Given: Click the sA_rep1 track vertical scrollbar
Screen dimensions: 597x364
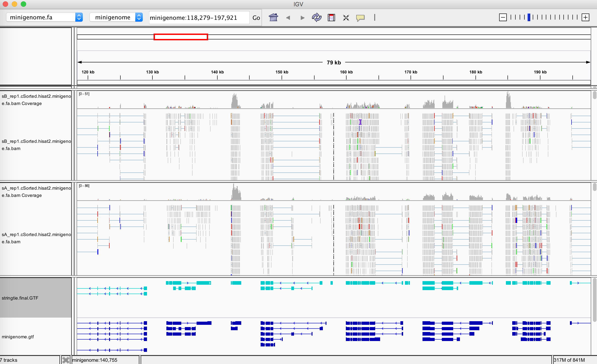Looking at the screenshot, I should click(595, 229).
